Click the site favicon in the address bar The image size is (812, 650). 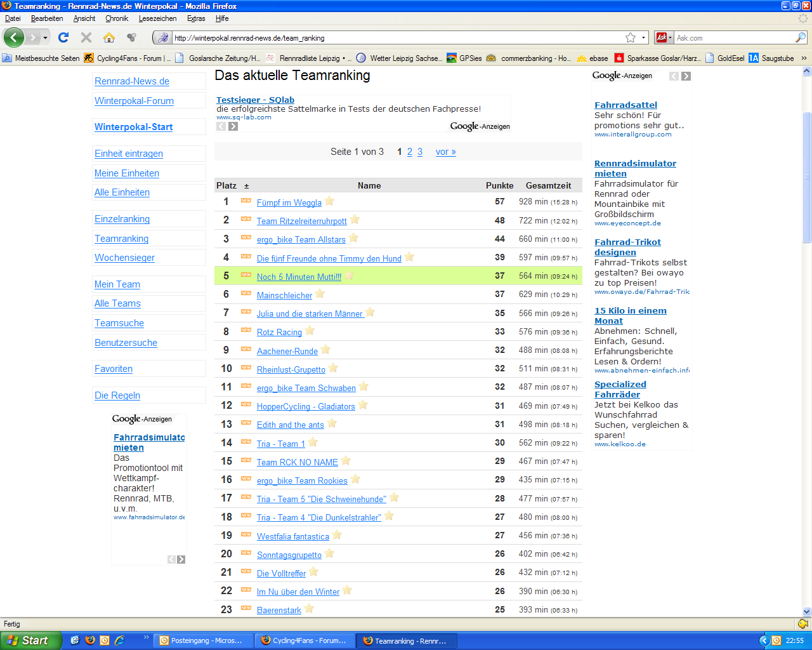163,37
